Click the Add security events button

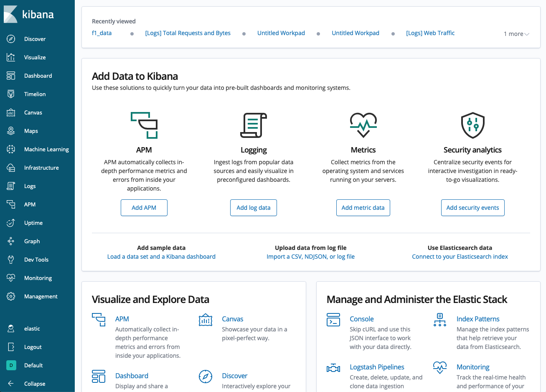[473, 208]
